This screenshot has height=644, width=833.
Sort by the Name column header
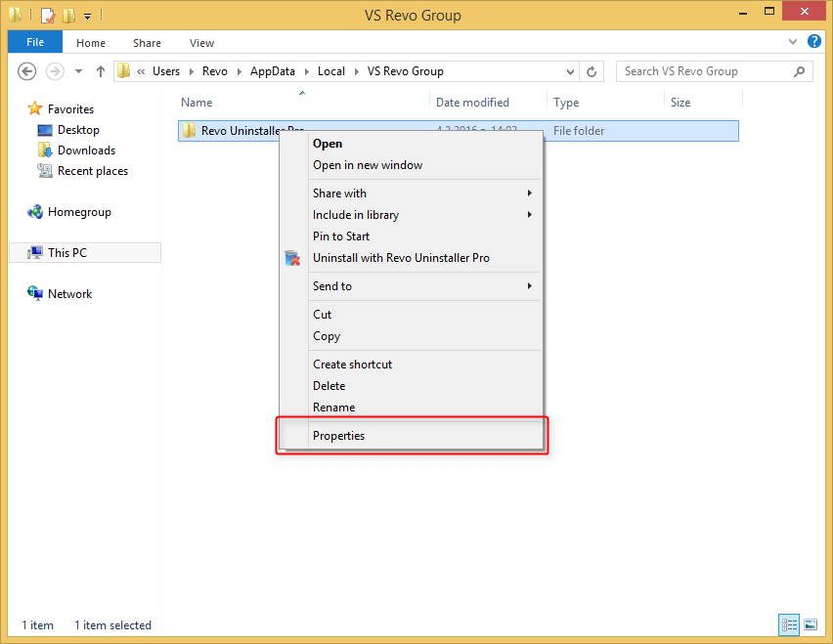coord(197,103)
